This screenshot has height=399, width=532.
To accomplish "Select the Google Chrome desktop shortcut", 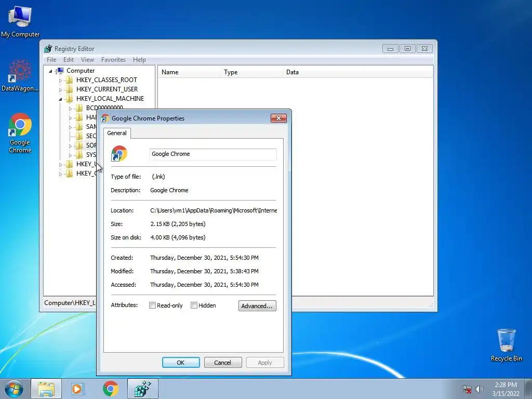I will tap(20, 133).
